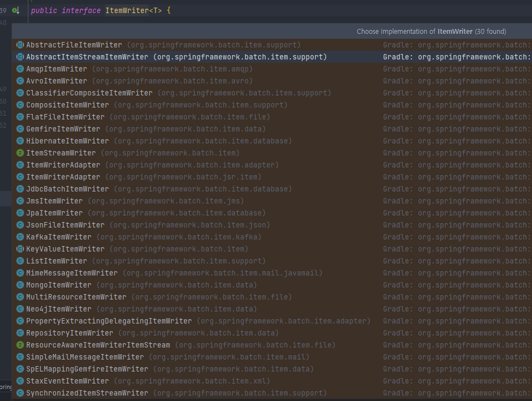Screen dimensions: 532x401
Task: Click the abstract class icon for KeyValueItemWriter
Action: pos(20,249)
